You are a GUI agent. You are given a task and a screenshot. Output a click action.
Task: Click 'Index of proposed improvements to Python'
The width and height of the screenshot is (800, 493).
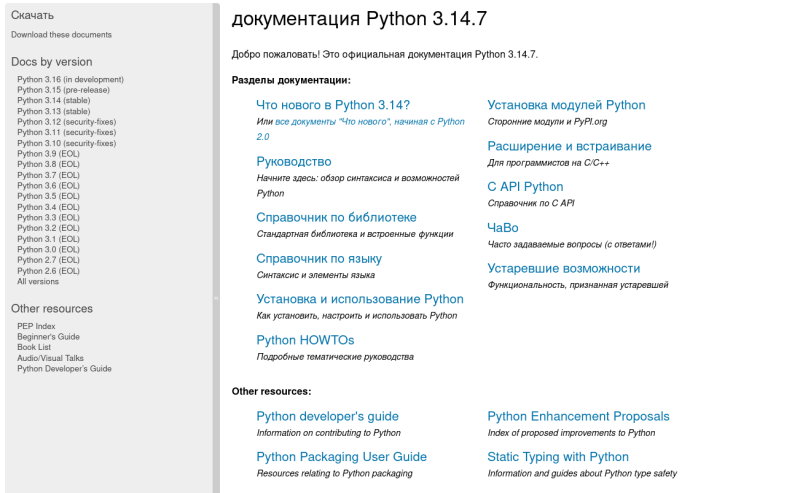pyautogui.click(x=571, y=433)
